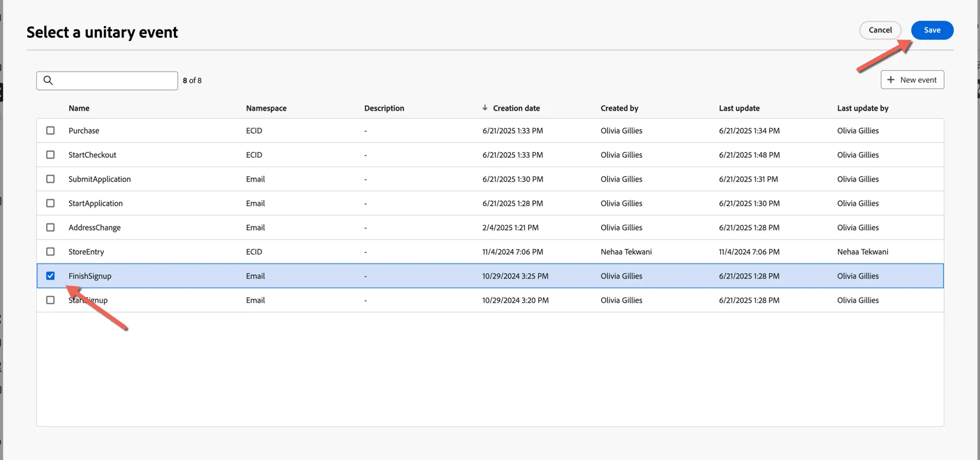980x460 pixels.
Task: Click Email namespace in AddressChange row
Action: tap(255, 228)
